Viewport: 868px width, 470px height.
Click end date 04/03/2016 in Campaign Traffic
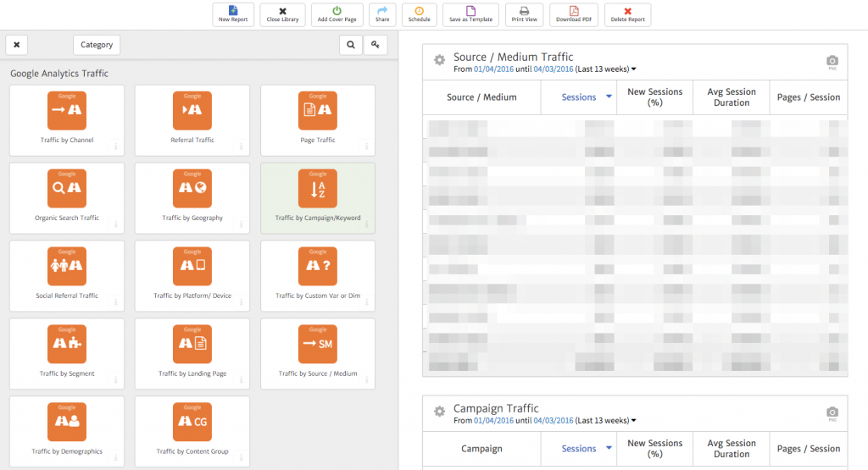[x=554, y=421]
